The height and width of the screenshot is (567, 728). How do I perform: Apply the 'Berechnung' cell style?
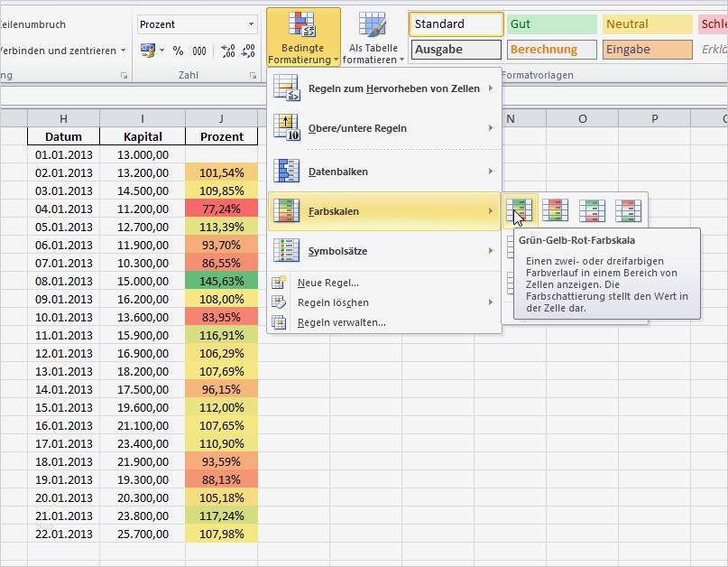pyautogui.click(x=551, y=50)
